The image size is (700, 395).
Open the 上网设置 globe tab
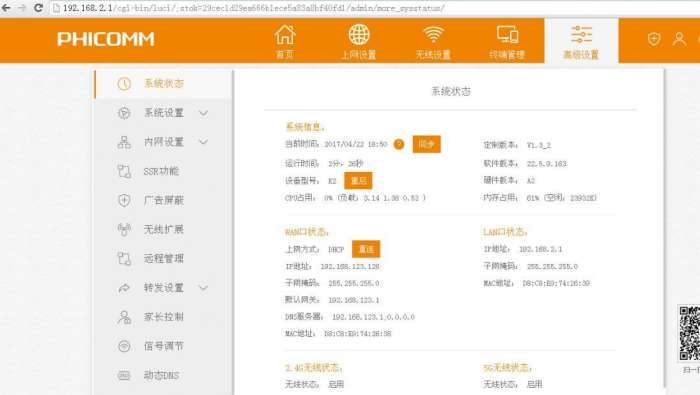(358, 42)
